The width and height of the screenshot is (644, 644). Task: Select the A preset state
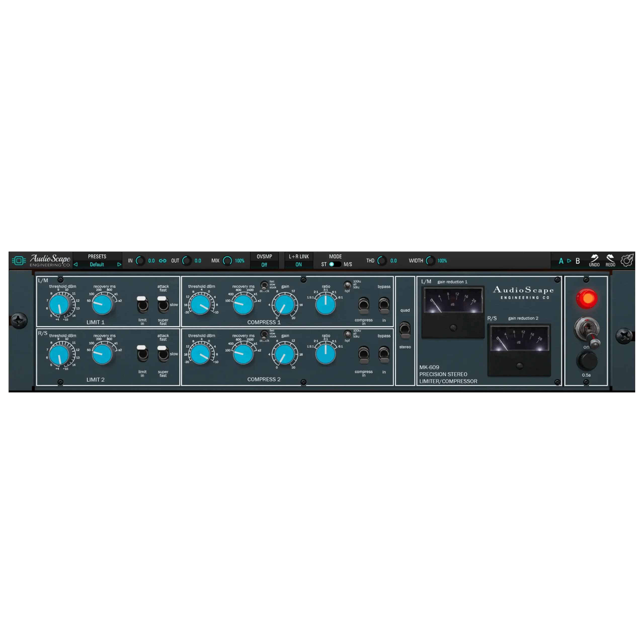(x=561, y=261)
